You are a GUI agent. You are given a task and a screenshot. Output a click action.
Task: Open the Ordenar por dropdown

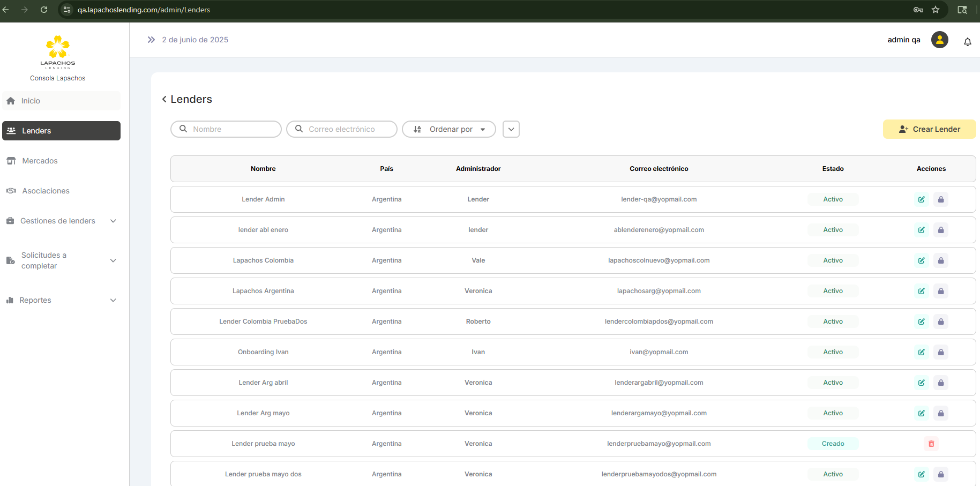[449, 129]
